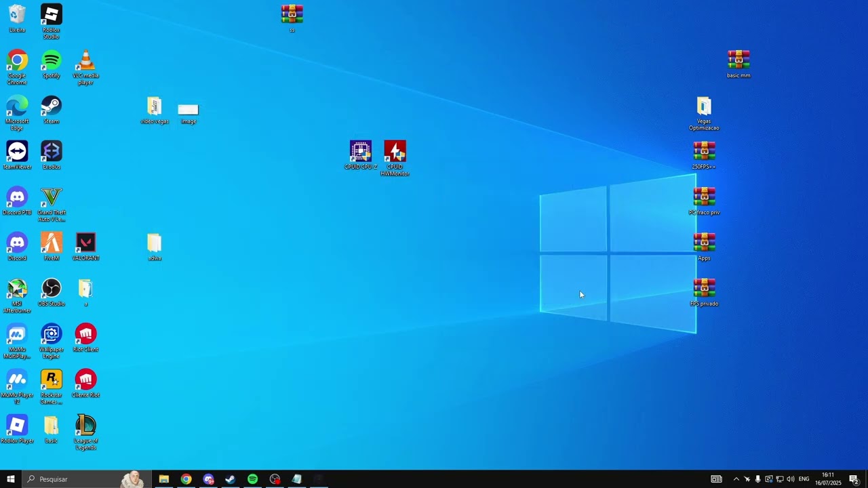The height and width of the screenshot is (488, 868).
Task: Select the Wallpaper Engine desktop shortcut
Action: pyautogui.click(x=52, y=341)
